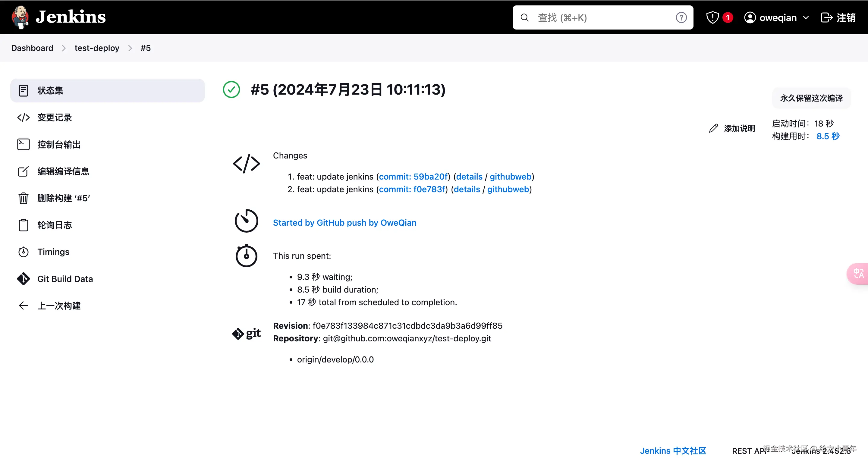
Task: Expand breadcrumb chevron after test-deploy
Action: click(130, 48)
